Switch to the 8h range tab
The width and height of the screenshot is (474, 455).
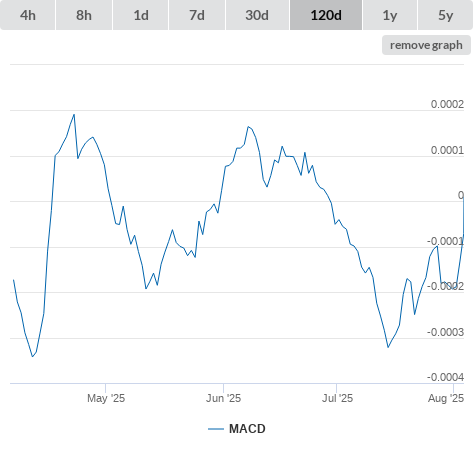point(84,15)
